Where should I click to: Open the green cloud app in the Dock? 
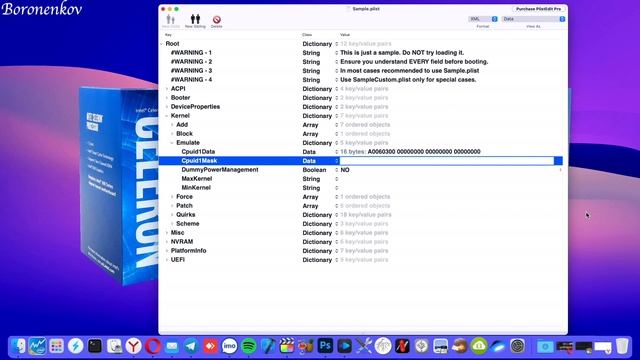click(x=479, y=347)
